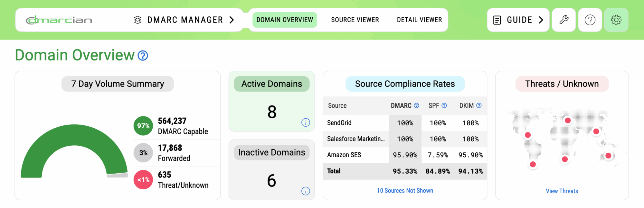Click Salesforce Marketing SPF rate 100%
The height and width of the screenshot is (208, 644).
(438, 139)
